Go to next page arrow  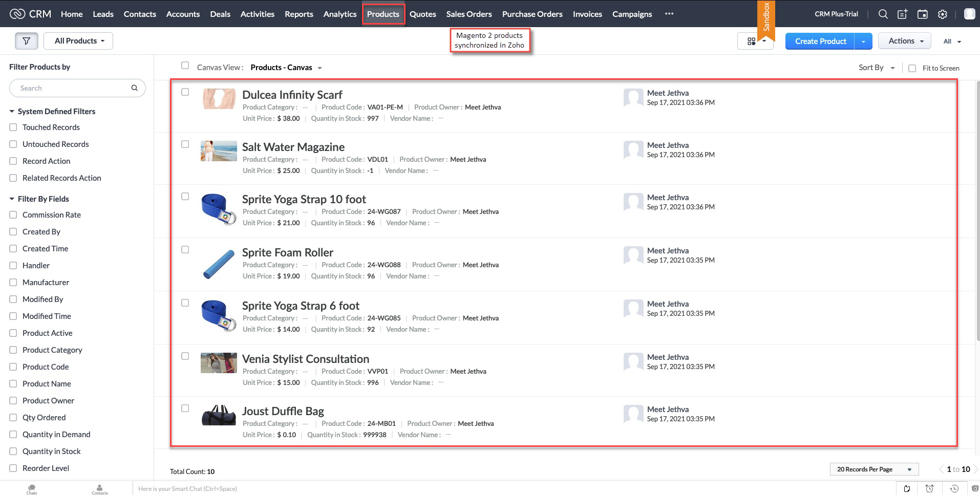[x=975, y=469]
